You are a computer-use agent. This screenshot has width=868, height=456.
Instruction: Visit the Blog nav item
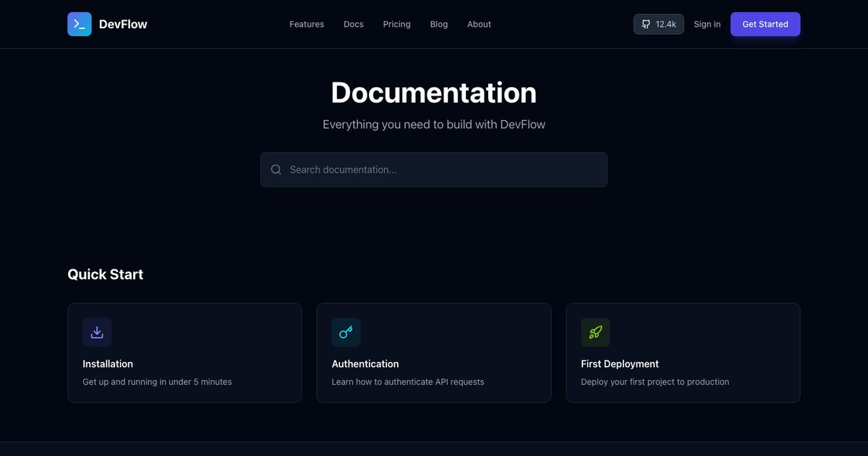439,24
